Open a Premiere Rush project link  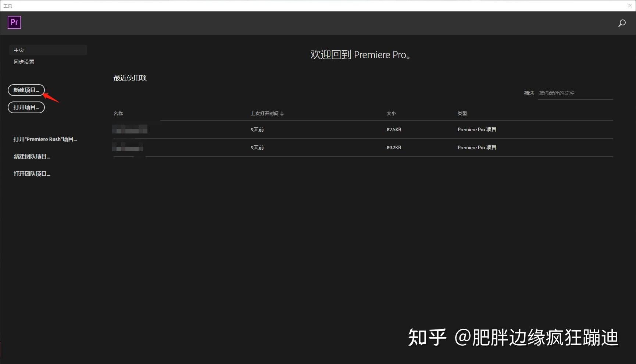click(x=45, y=139)
